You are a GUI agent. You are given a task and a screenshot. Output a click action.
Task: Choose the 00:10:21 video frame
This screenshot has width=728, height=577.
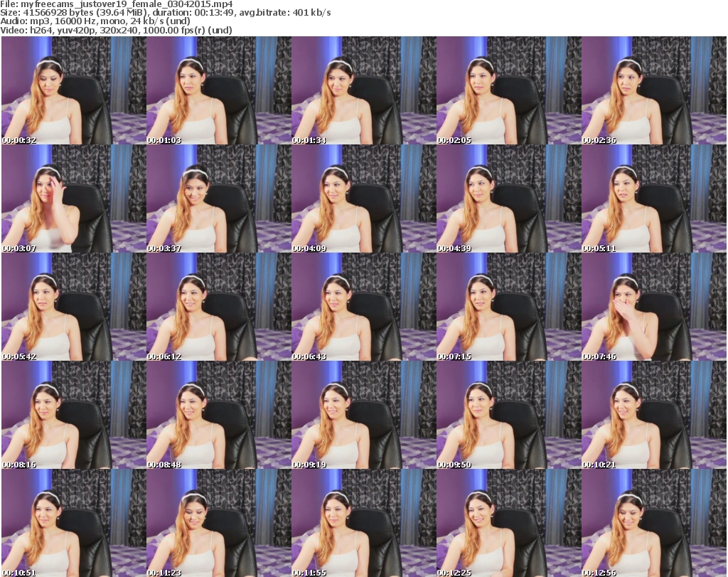[654, 415]
